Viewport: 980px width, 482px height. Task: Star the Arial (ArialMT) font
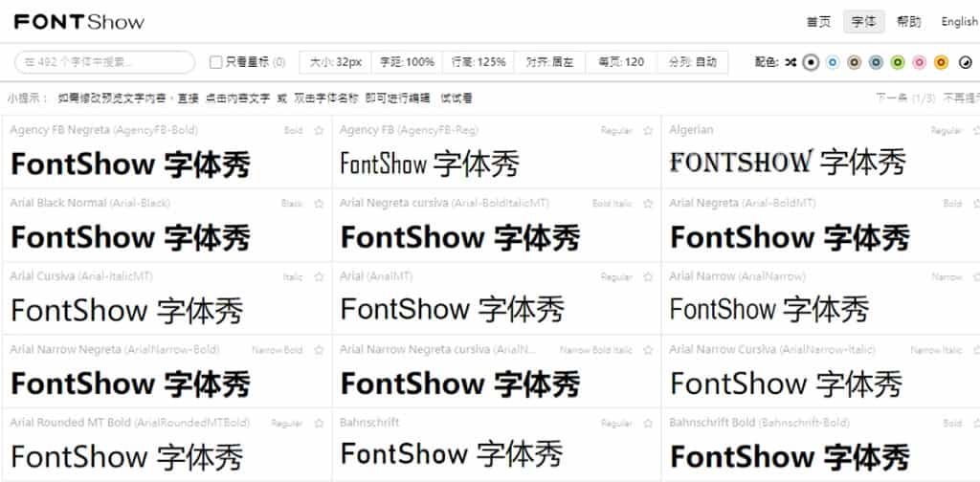click(648, 276)
